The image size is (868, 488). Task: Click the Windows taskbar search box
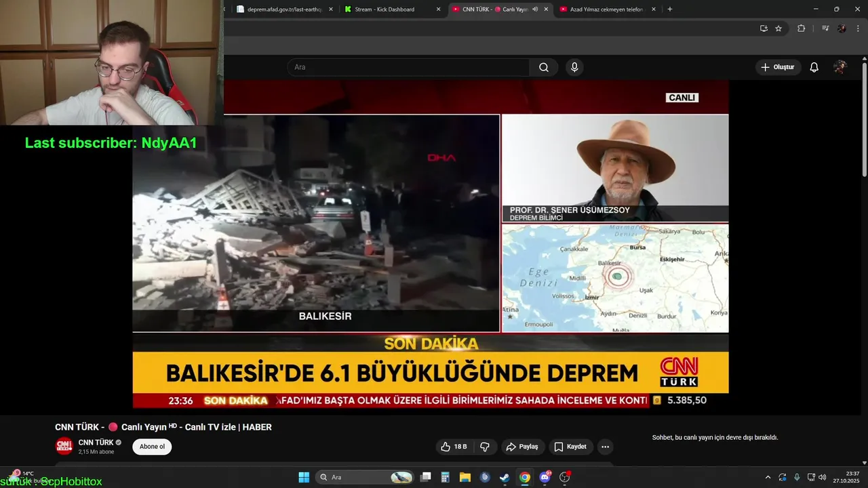coord(366,477)
